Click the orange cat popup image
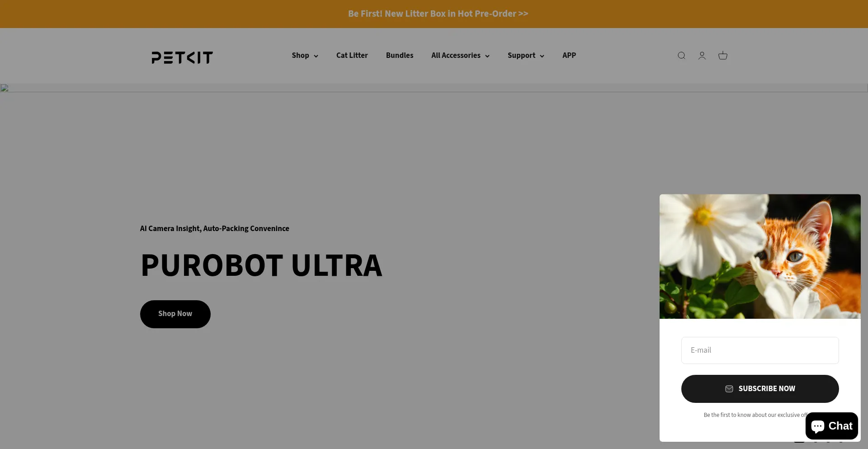Viewport: 868px width, 449px height. 759,256
